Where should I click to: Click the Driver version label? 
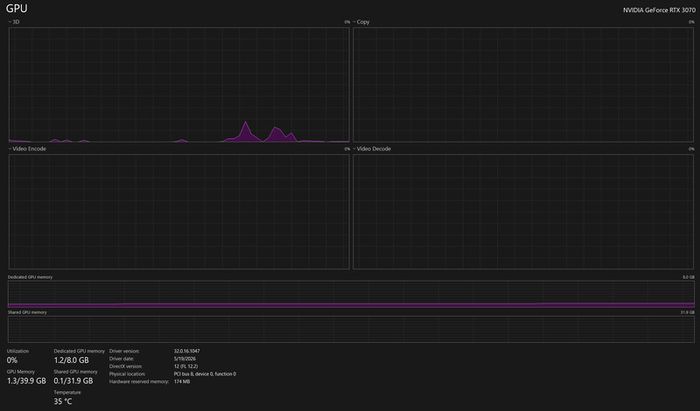pos(124,351)
